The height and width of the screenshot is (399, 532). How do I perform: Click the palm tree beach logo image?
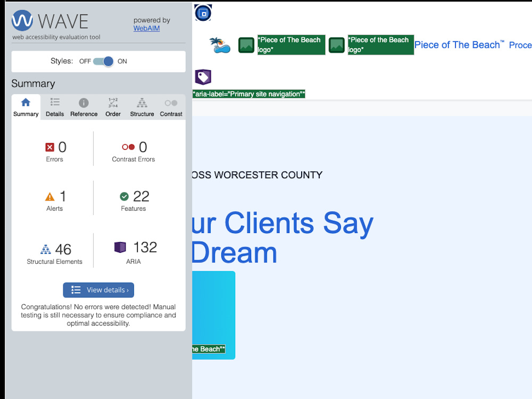click(220, 45)
